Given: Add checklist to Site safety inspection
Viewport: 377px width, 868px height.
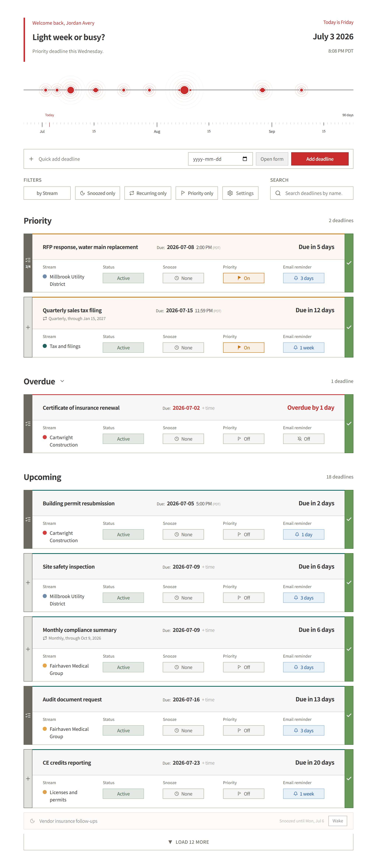Looking at the screenshot, I should pos(28,583).
